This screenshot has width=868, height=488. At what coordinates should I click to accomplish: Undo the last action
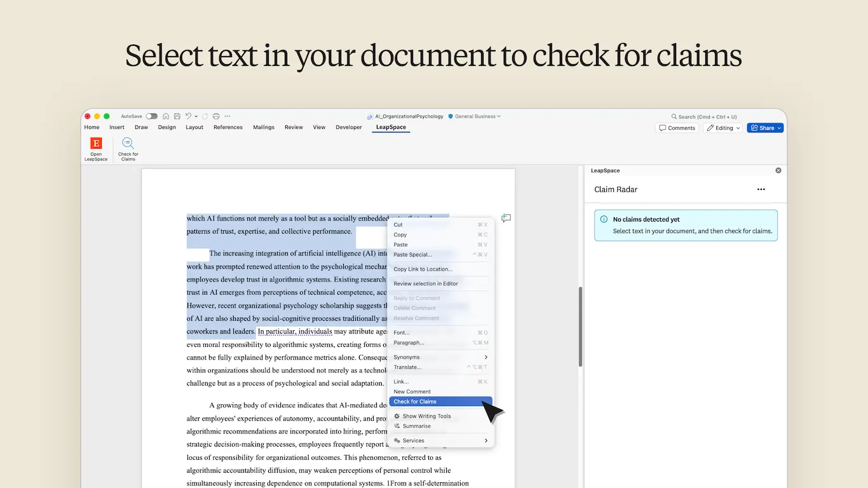pos(188,116)
